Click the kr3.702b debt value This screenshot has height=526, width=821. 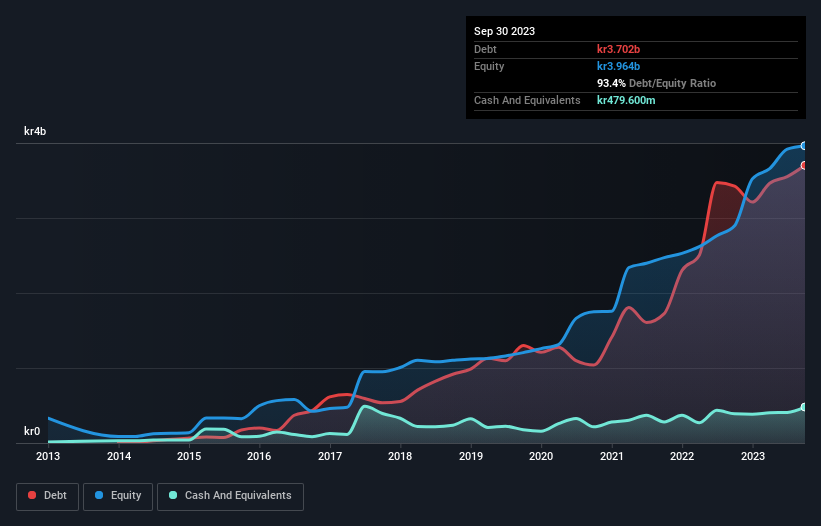(x=618, y=49)
